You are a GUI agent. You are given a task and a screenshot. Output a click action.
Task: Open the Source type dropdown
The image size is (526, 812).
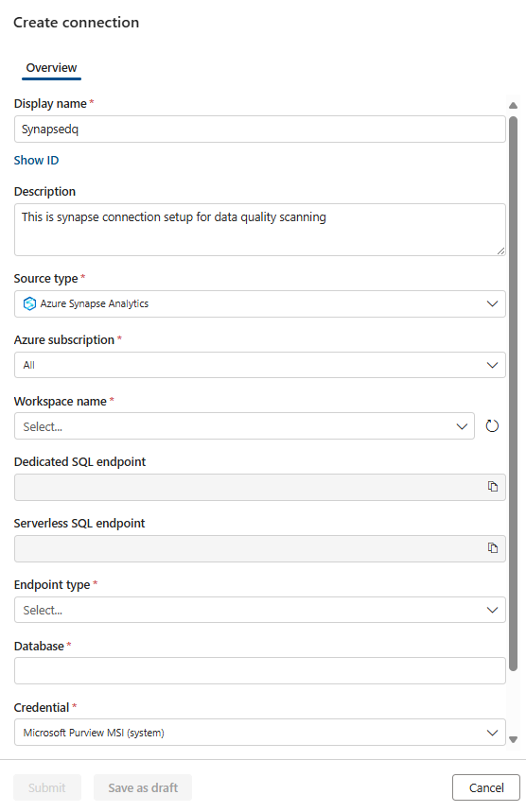pyautogui.click(x=259, y=303)
